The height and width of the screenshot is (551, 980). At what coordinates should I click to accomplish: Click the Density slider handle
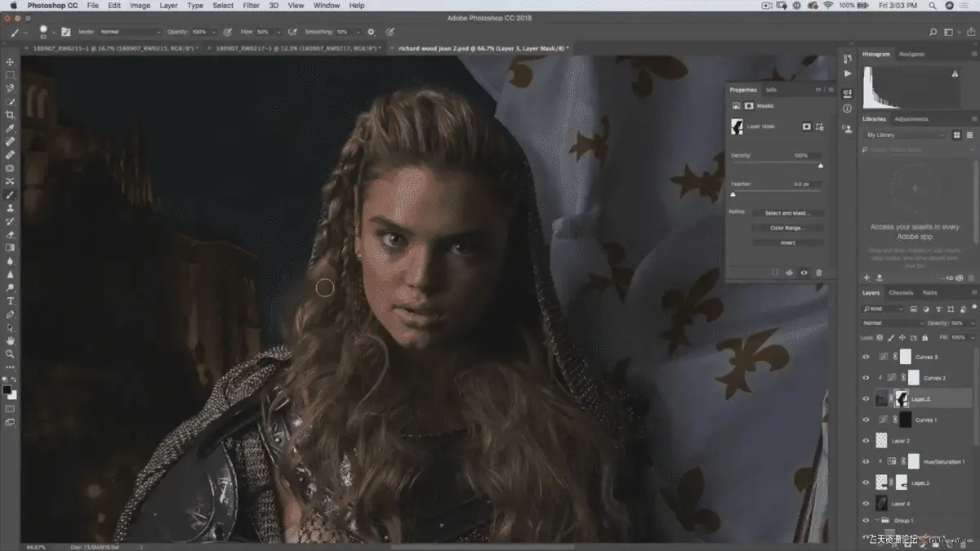821,165
